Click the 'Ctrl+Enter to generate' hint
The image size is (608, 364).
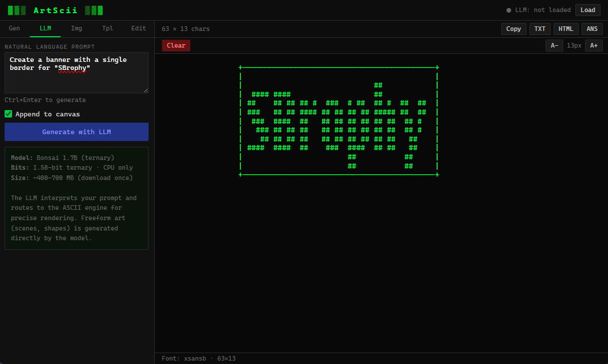(45, 100)
